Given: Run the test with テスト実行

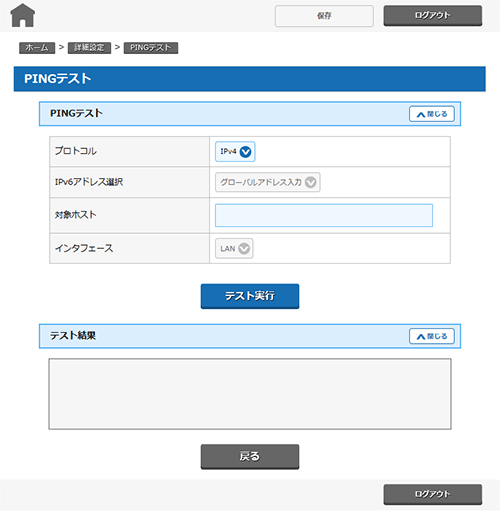Looking at the screenshot, I should tap(250, 296).
